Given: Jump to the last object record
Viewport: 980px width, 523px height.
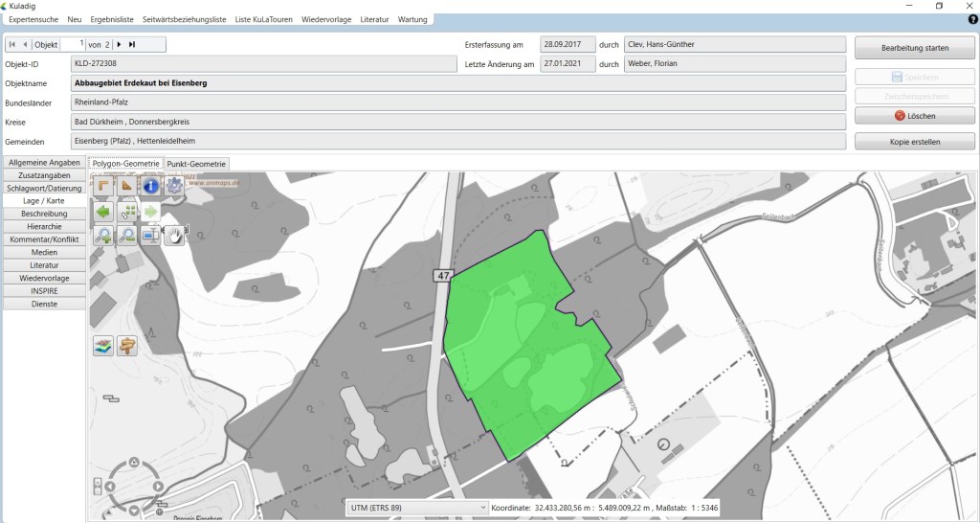Looking at the screenshot, I should click(x=132, y=44).
